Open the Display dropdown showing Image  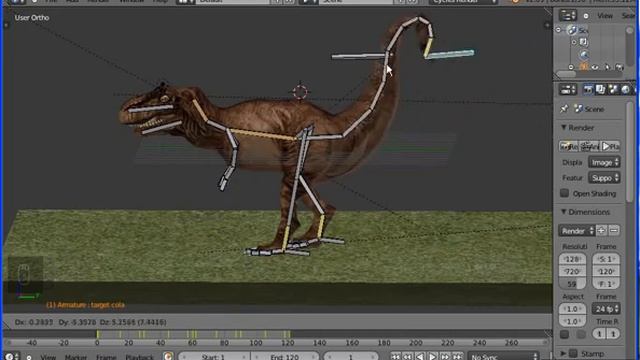(604, 162)
